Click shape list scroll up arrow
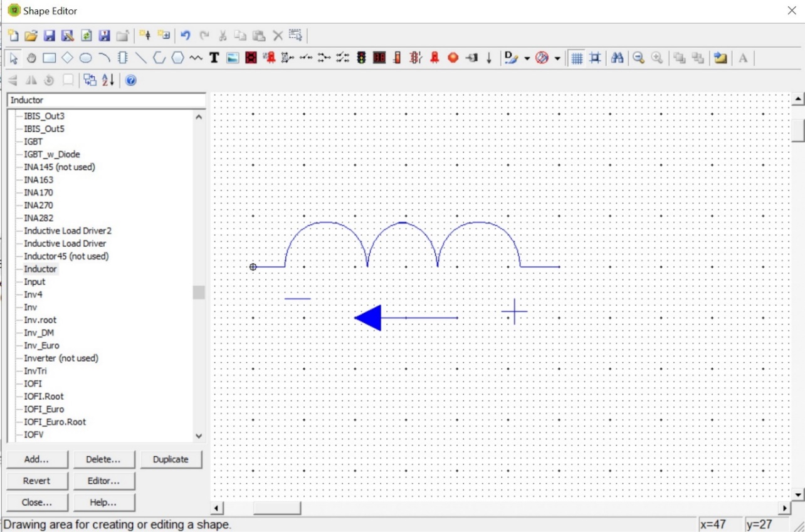 [x=199, y=117]
